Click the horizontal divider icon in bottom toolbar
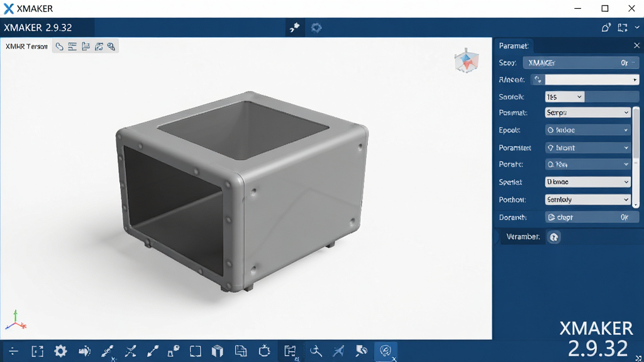The width and height of the screenshot is (644, 362). (14, 351)
